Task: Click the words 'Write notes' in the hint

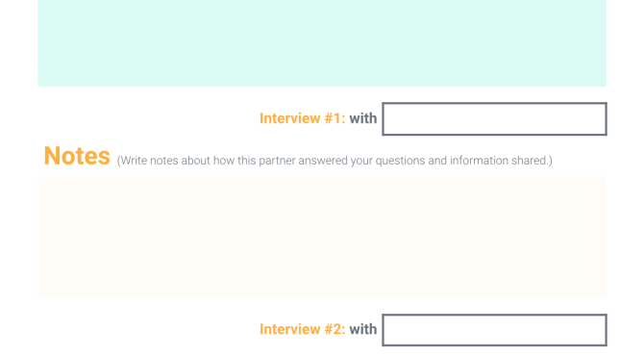Action: pyautogui.click(x=149, y=161)
